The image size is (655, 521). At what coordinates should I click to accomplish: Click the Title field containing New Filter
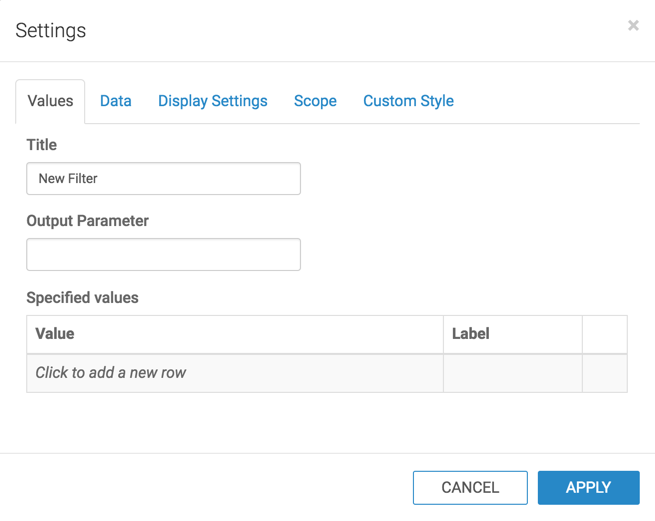(x=163, y=179)
